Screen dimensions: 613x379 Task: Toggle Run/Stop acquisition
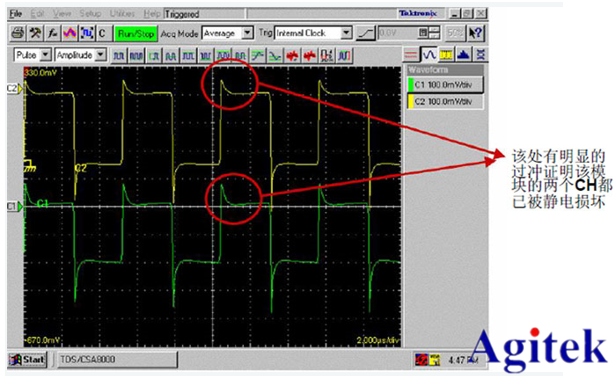point(136,34)
